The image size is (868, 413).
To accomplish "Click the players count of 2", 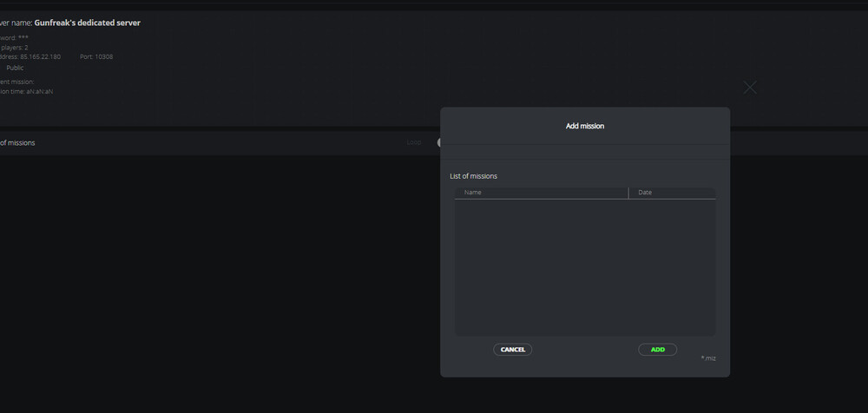I will point(26,48).
